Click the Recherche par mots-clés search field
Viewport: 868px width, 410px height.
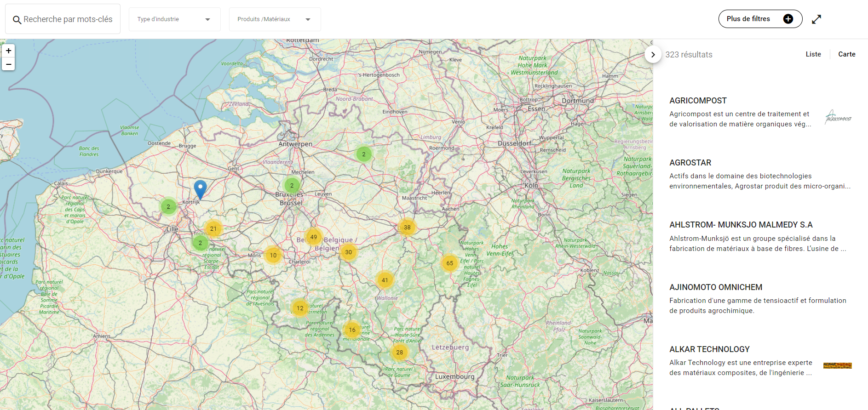[x=63, y=19]
